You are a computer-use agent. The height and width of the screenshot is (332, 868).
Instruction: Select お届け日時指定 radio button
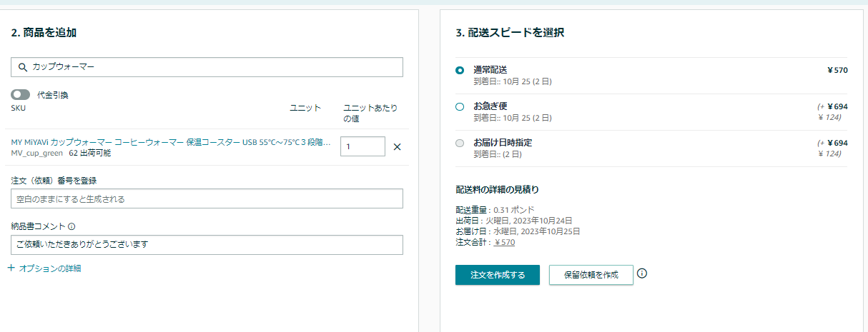click(x=460, y=143)
